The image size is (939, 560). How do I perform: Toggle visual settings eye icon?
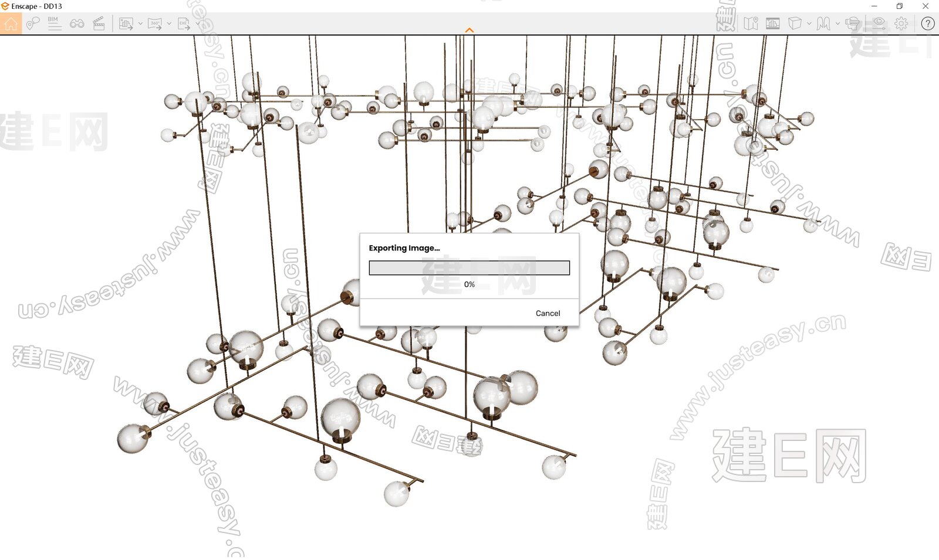tap(879, 23)
